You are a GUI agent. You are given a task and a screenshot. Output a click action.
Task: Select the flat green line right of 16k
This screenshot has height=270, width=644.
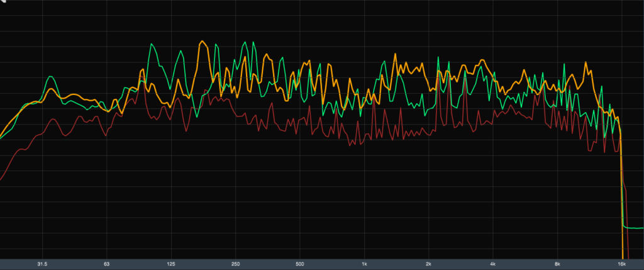point(633,227)
